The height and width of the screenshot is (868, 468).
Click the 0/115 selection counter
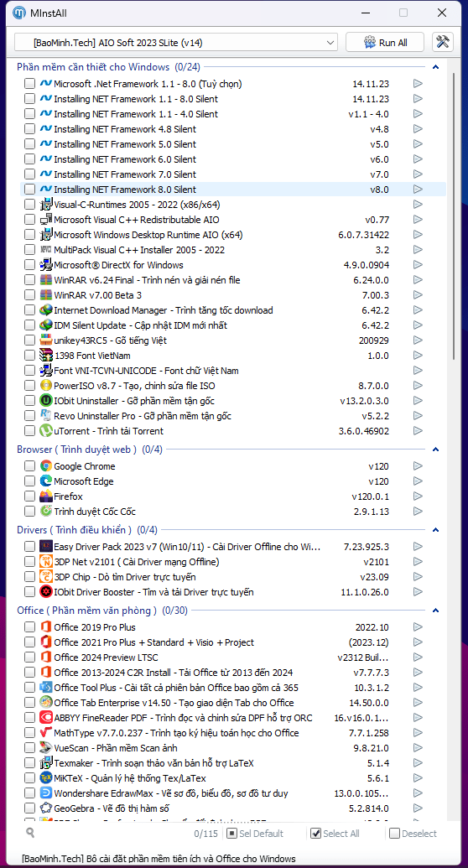[205, 833]
